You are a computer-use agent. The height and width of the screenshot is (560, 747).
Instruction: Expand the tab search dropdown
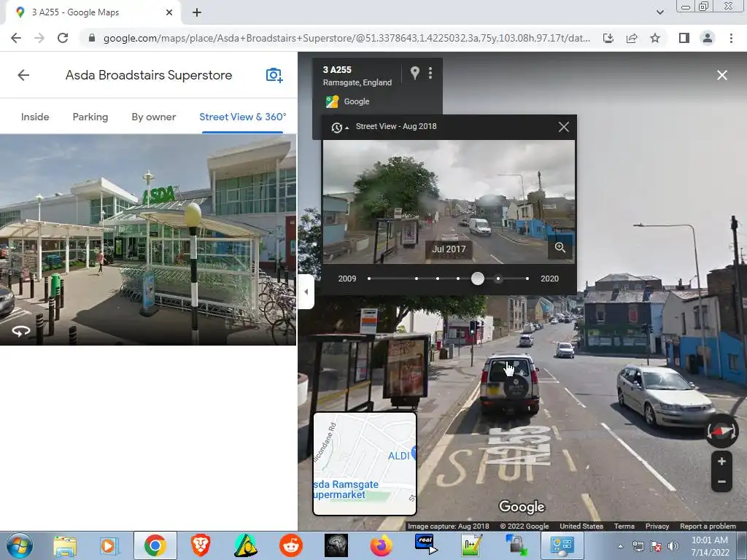click(659, 12)
